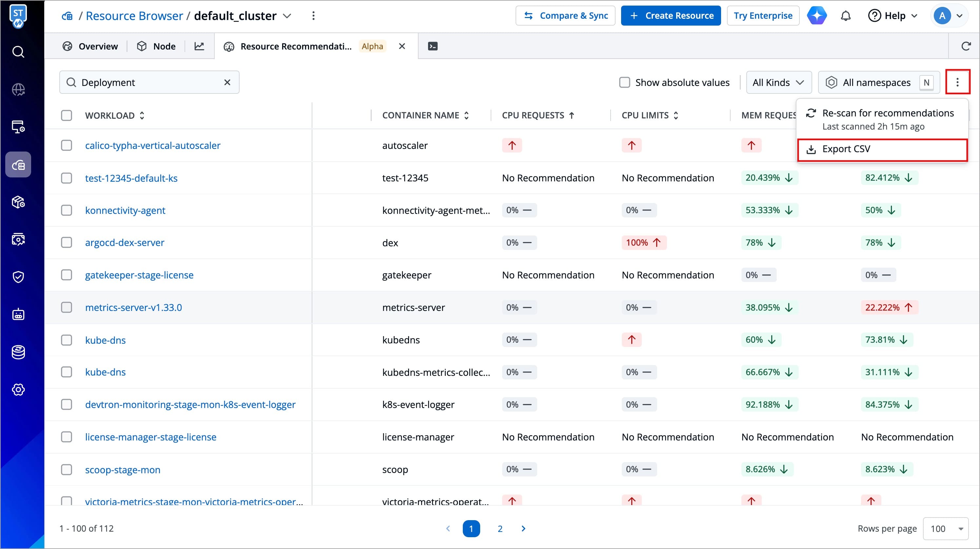This screenshot has height=549, width=980.
Task: Open the security shield sidebar icon
Action: tap(18, 277)
